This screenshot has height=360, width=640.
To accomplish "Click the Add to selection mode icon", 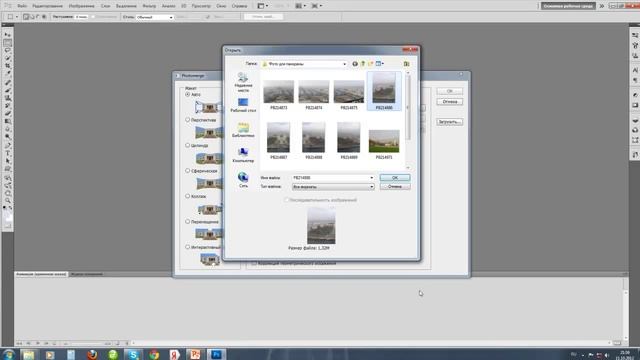I will pos(32,17).
